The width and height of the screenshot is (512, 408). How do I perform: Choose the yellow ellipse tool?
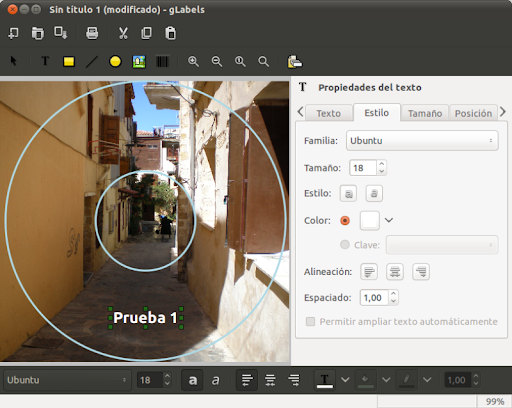115,62
